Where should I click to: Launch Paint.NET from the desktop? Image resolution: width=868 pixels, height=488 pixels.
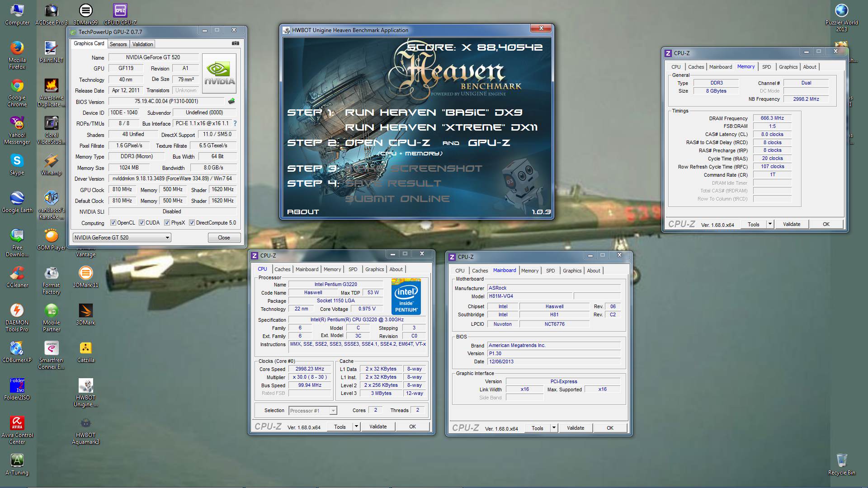point(51,52)
